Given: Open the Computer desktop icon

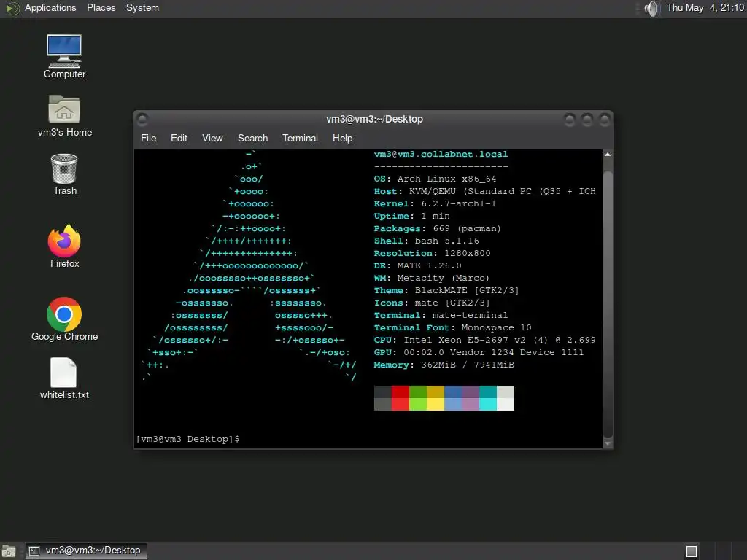Looking at the screenshot, I should pos(64,56).
